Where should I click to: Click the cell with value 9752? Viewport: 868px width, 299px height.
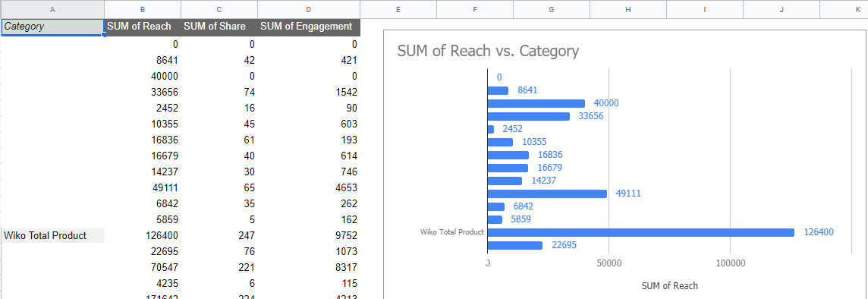click(309, 235)
